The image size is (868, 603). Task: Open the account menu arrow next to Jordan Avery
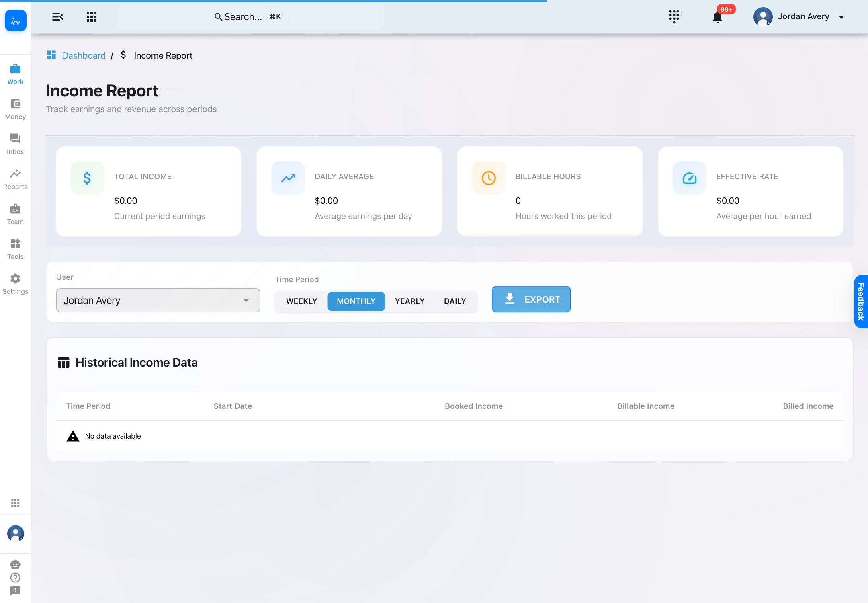pyautogui.click(x=841, y=17)
